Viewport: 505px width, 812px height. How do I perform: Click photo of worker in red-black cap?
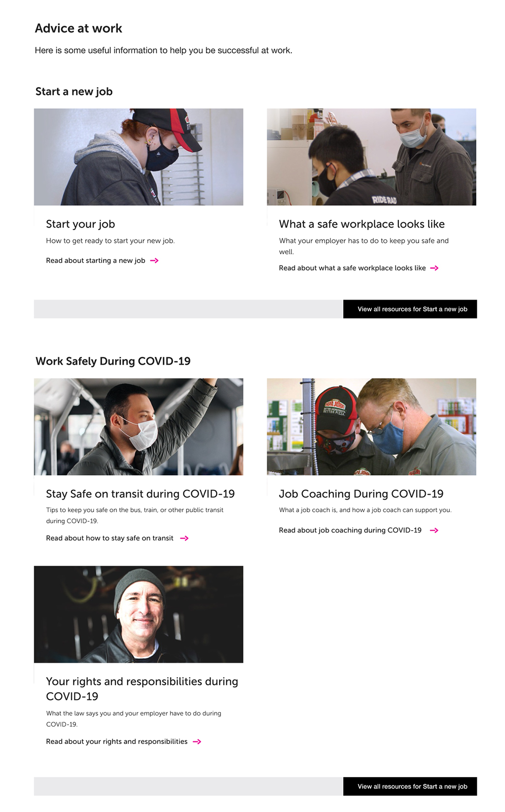pyautogui.click(x=139, y=157)
